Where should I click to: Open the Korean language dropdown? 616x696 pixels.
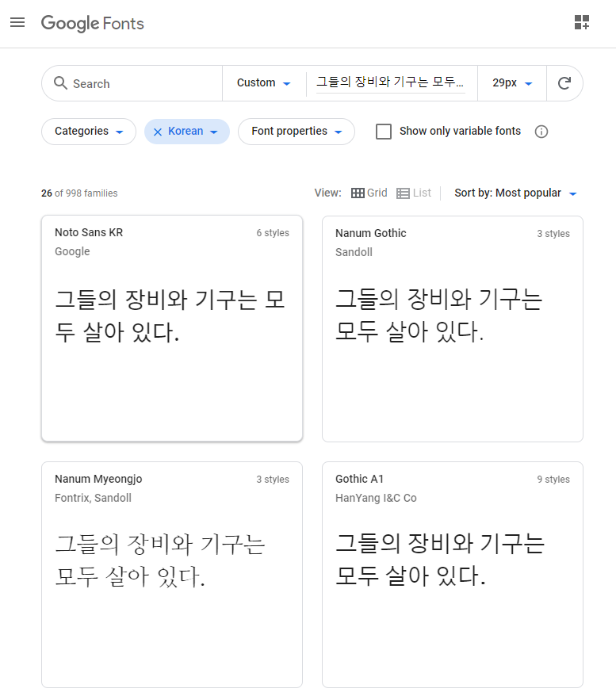point(193,132)
